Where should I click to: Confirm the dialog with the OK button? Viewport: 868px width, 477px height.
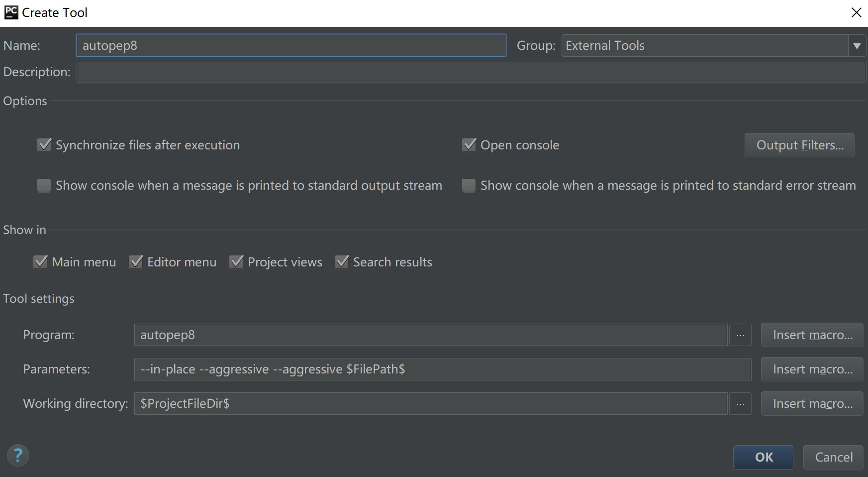pos(763,457)
